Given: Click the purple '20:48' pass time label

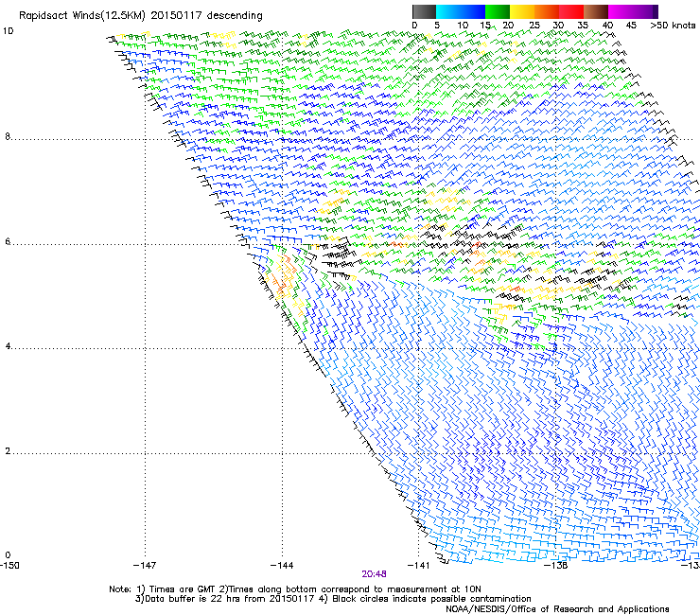Looking at the screenshot, I should click(374, 574).
